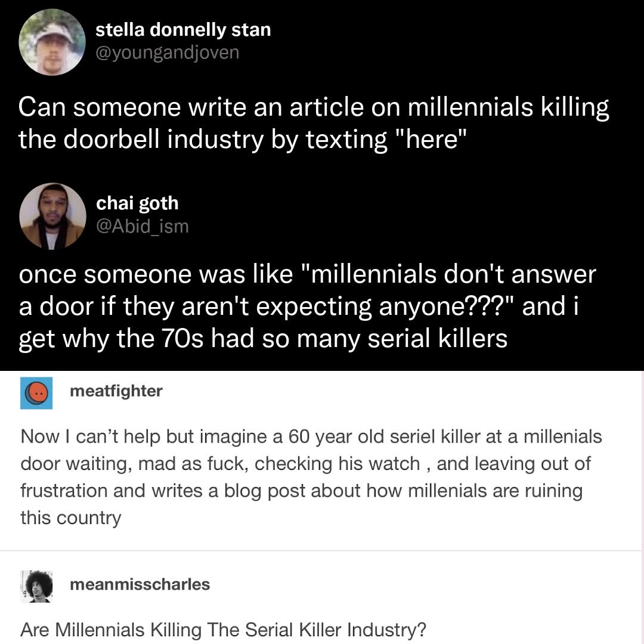Click meatfighter's 60 year old killer comment
This screenshot has height=644, width=644.
tap(311, 477)
